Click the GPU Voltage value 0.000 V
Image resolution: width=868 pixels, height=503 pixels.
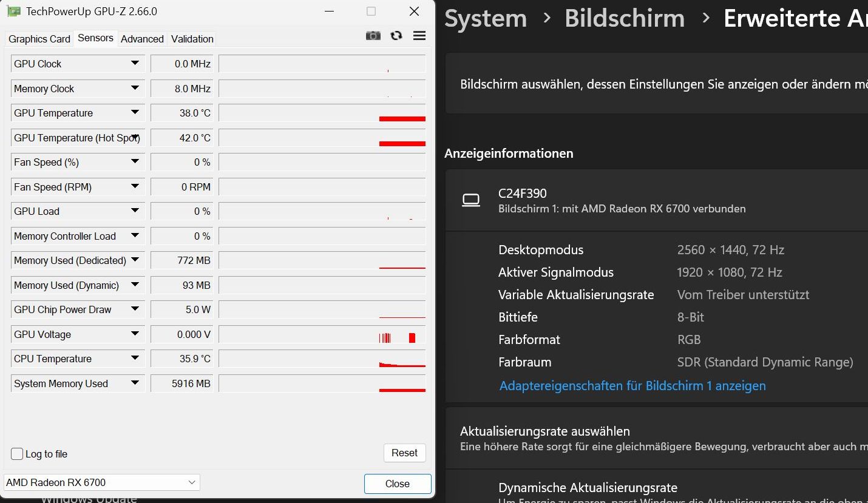pyautogui.click(x=181, y=334)
